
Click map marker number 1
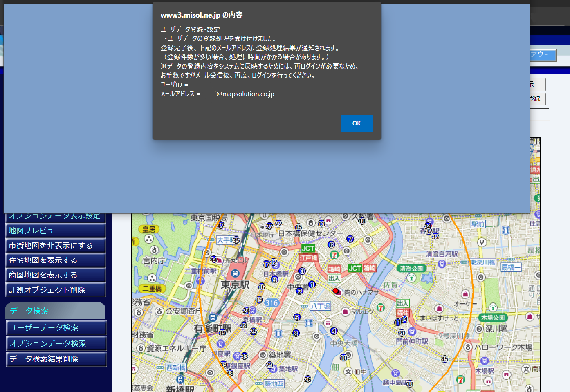(312, 284)
